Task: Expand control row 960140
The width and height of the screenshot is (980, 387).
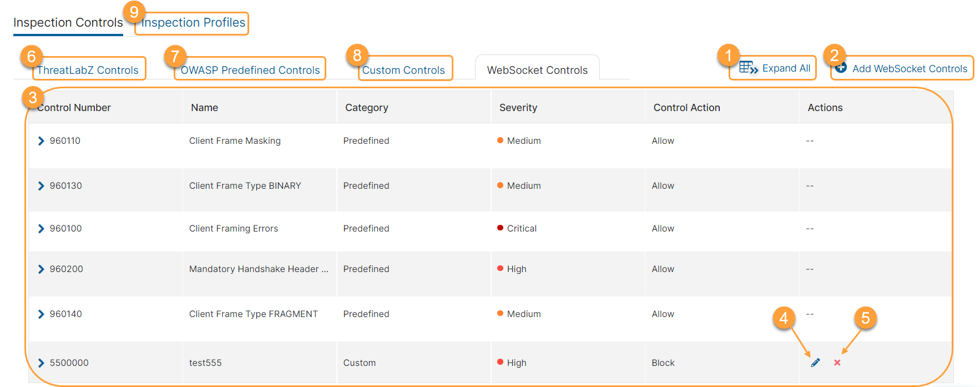Action: 41,314
